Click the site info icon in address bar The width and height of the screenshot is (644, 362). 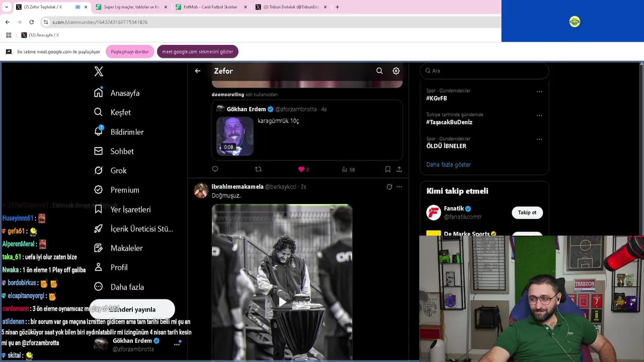coord(46,22)
